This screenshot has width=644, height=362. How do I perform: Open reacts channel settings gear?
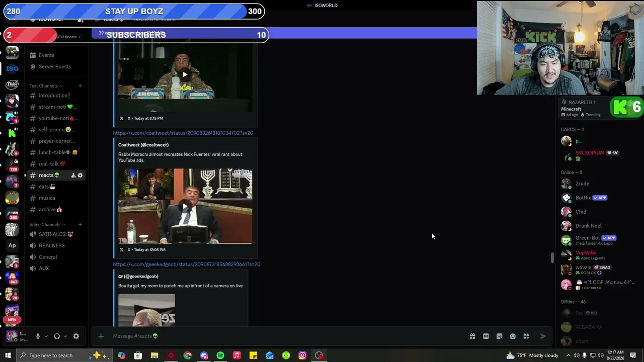point(80,175)
